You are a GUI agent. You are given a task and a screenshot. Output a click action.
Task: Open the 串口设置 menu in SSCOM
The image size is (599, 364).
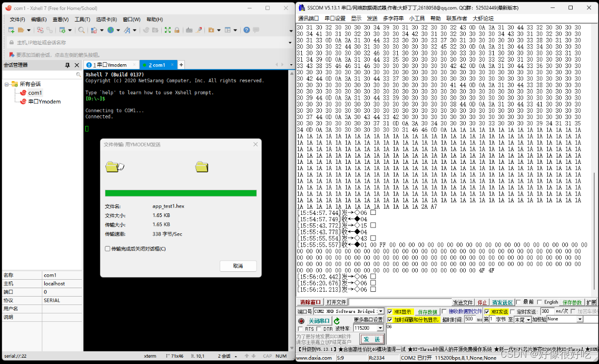tap(335, 18)
